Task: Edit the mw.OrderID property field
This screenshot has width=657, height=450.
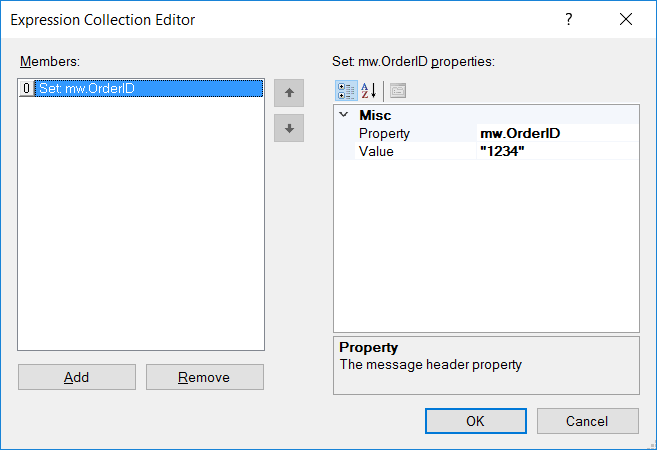Action: pyautogui.click(x=558, y=133)
